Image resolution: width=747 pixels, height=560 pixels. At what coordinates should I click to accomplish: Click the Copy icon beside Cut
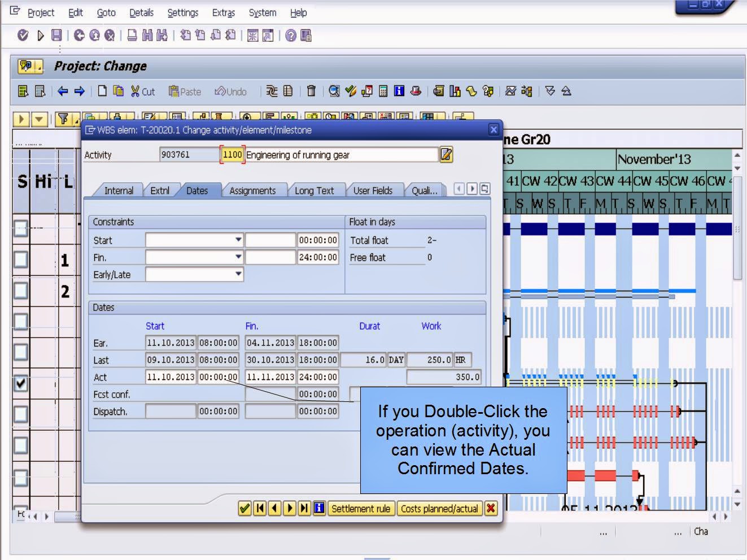point(119,91)
